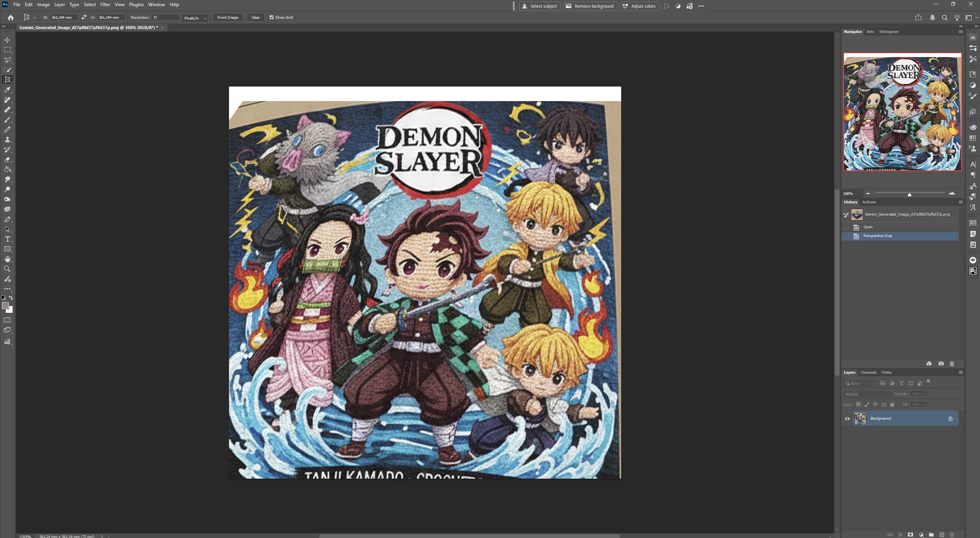Select the Hand tool
Image resolution: width=980 pixels, height=538 pixels.
(7, 259)
